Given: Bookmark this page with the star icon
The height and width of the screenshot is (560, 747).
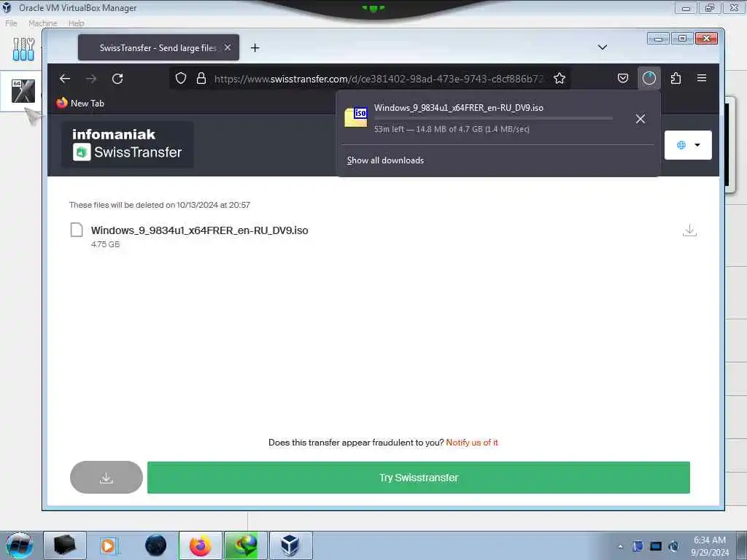Looking at the screenshot, I should coord(560,79).
